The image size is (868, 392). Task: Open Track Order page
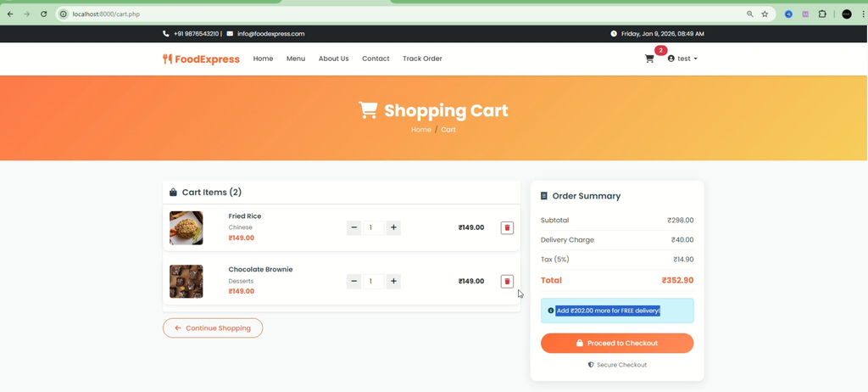pos(422,59)
